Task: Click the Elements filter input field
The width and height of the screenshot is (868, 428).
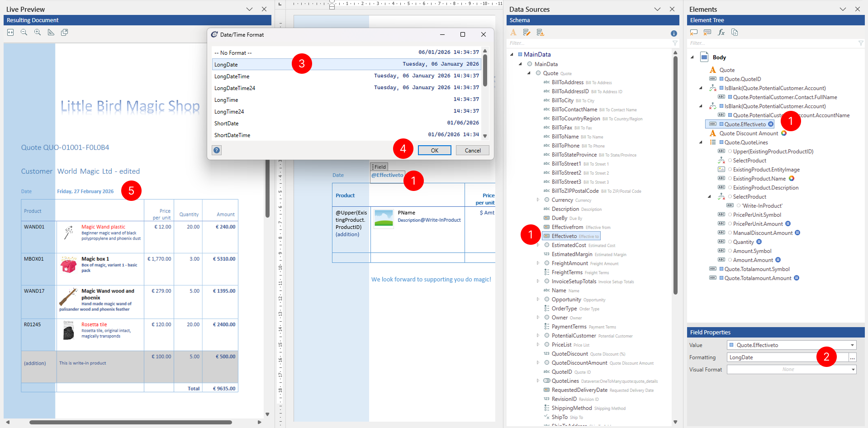Action: (772, 43)
